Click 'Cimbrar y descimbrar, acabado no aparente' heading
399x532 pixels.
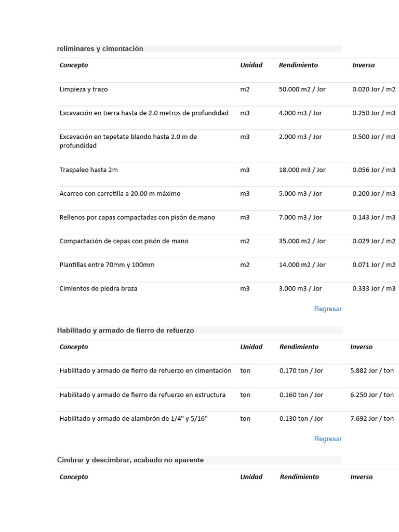coord(130,460)
